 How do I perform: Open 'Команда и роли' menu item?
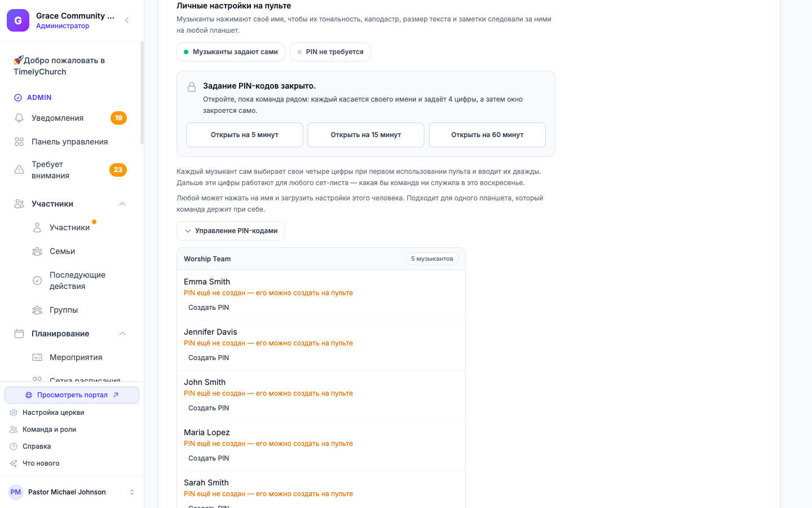[x=49, y=430]
